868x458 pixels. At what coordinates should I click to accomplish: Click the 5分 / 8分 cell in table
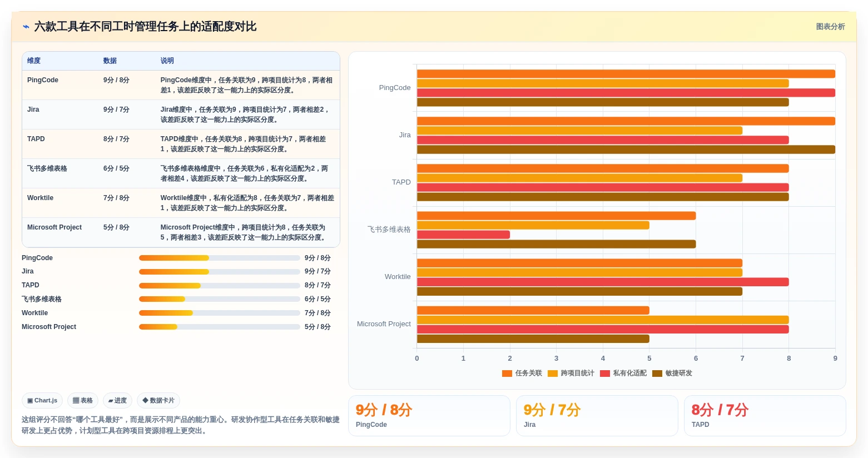coord(116,227)
